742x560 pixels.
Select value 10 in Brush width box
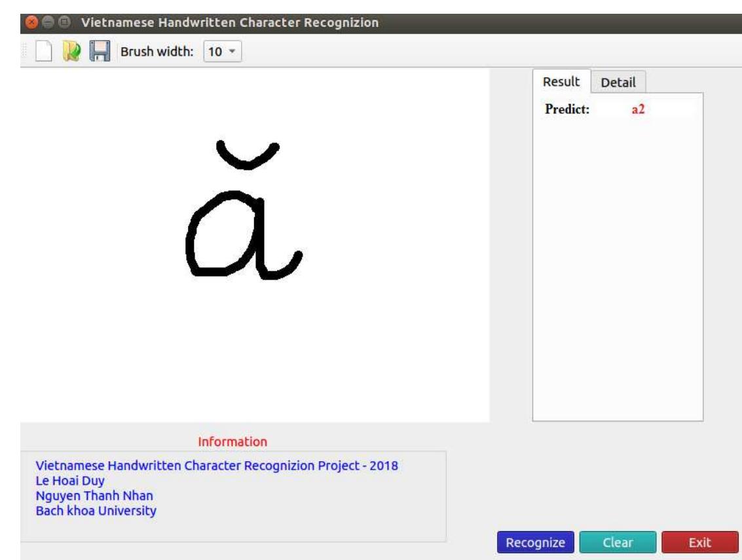pyautogui.click(x=215, y=50)
